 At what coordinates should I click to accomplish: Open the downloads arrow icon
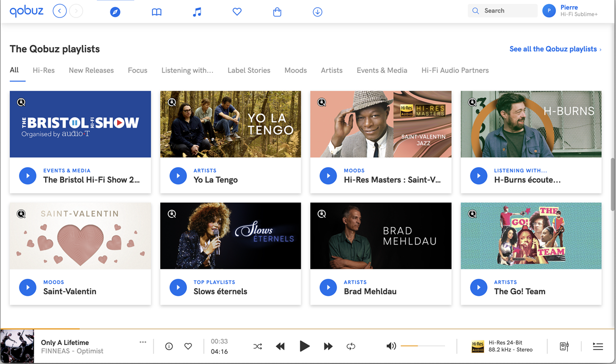pos(317,12)
